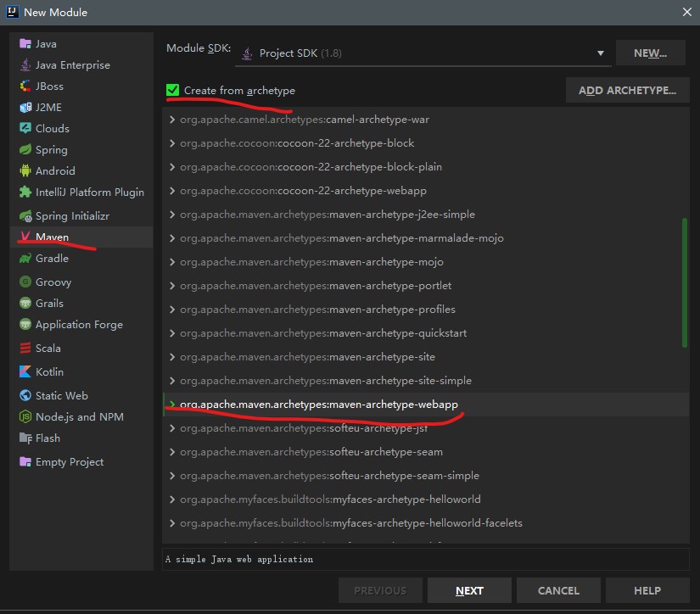Close the New Module dialog
The image size is (700, 614).
pos(687,12)
